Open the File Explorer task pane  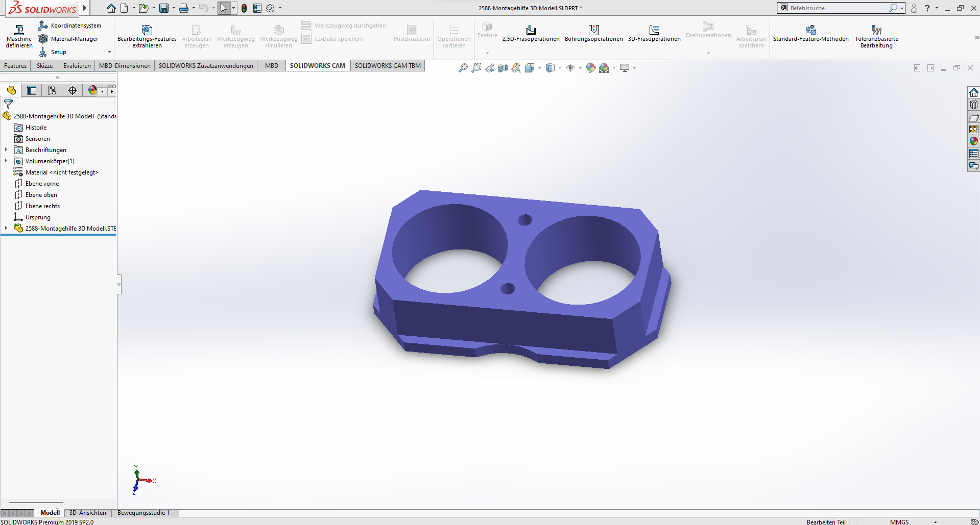point(974,117)
